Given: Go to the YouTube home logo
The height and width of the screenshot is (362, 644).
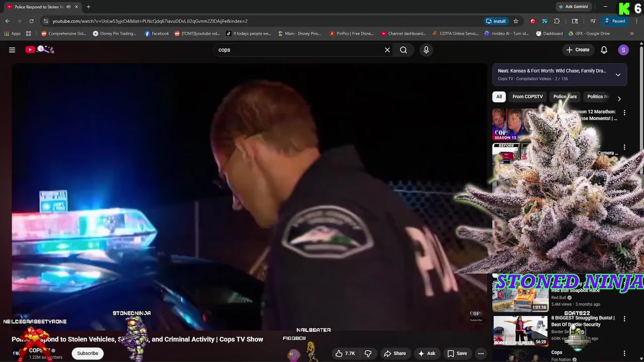Looking at the screenshot, I should (x=40, y=49).
